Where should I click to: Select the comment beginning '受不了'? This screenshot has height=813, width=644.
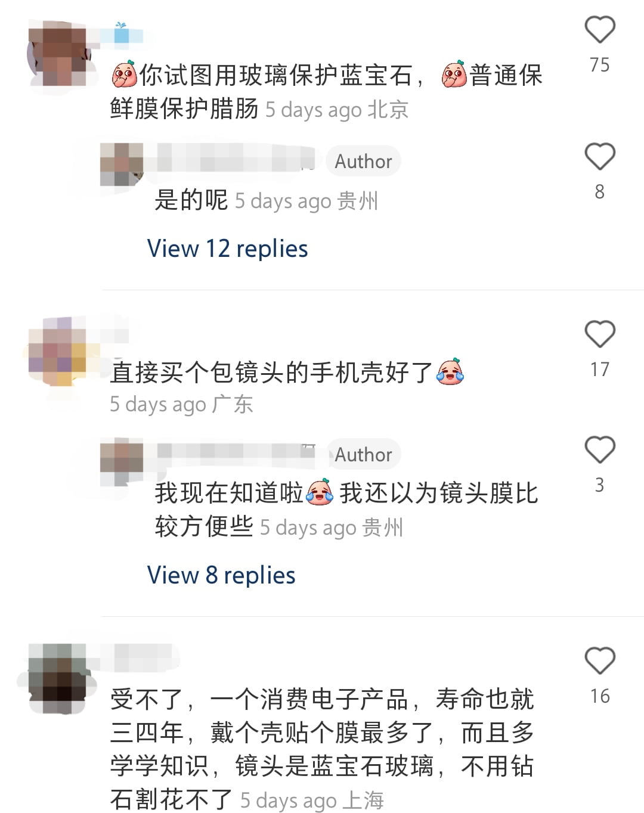coord(322,750)
